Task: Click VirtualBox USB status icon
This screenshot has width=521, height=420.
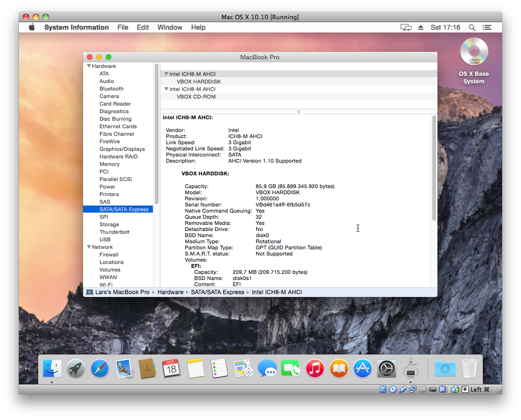Action: tap(403, 389)
